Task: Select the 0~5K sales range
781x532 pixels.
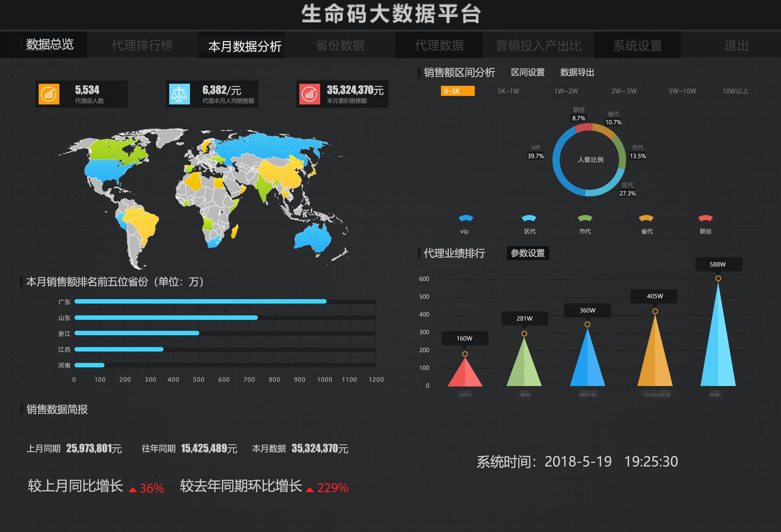Action: [458, 91]
